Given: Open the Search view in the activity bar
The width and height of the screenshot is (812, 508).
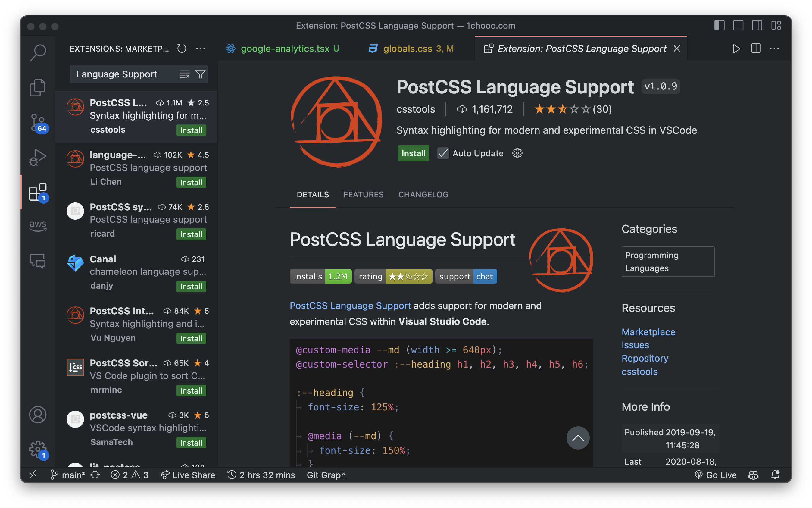Looking at the screenshot, I should click(38, 52).
